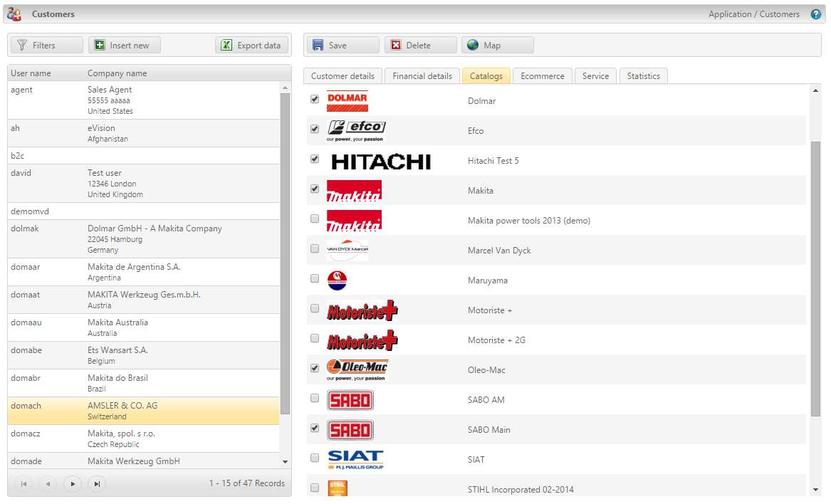Viewport: 831px width, 504px height.
Task: Open the help icon
Action: (x=815, y=14)
